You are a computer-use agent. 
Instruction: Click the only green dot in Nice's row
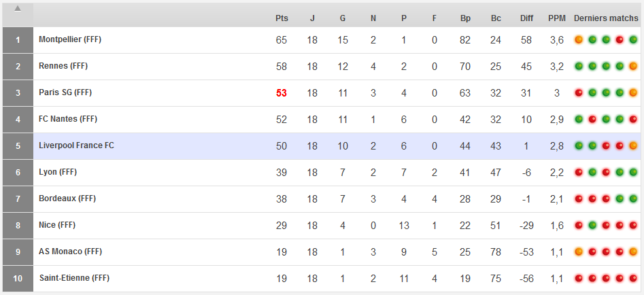[x=592, y=226]
